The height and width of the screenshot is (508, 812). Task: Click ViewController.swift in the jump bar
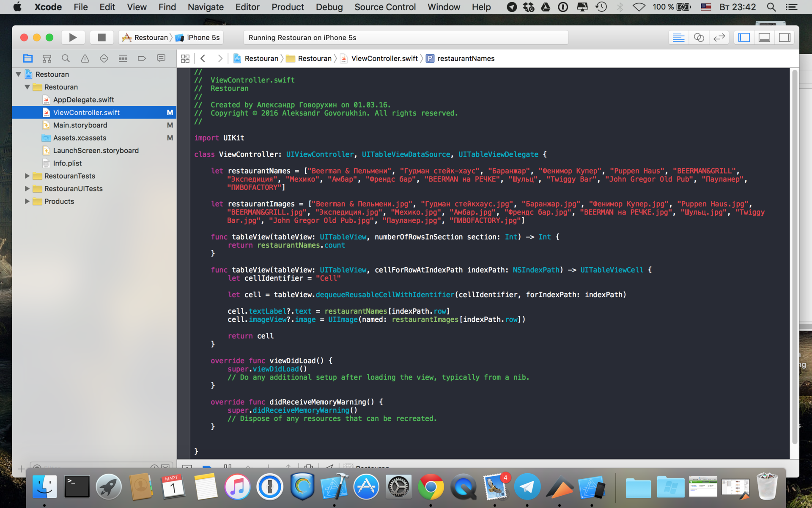pos(379,58)
